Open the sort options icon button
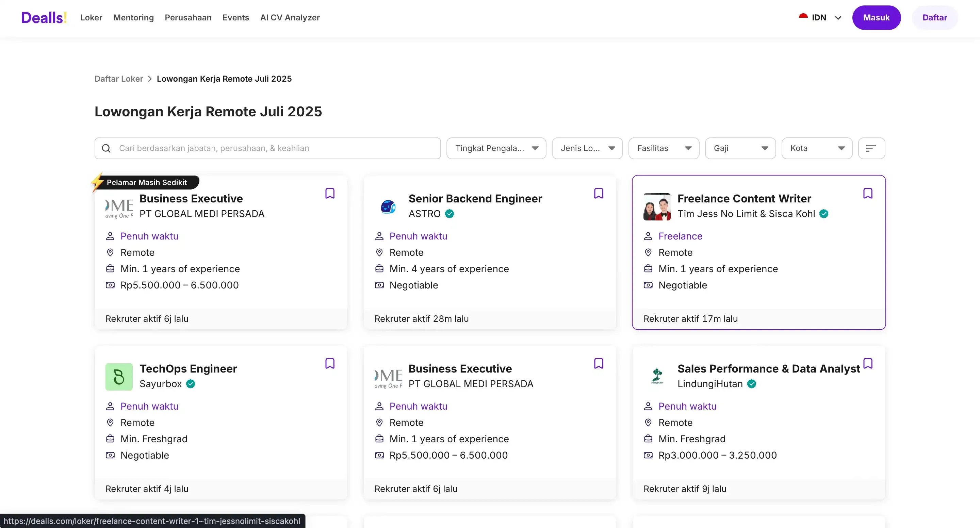Viewport: 980px width, 528px height. (x=871, y=148)
